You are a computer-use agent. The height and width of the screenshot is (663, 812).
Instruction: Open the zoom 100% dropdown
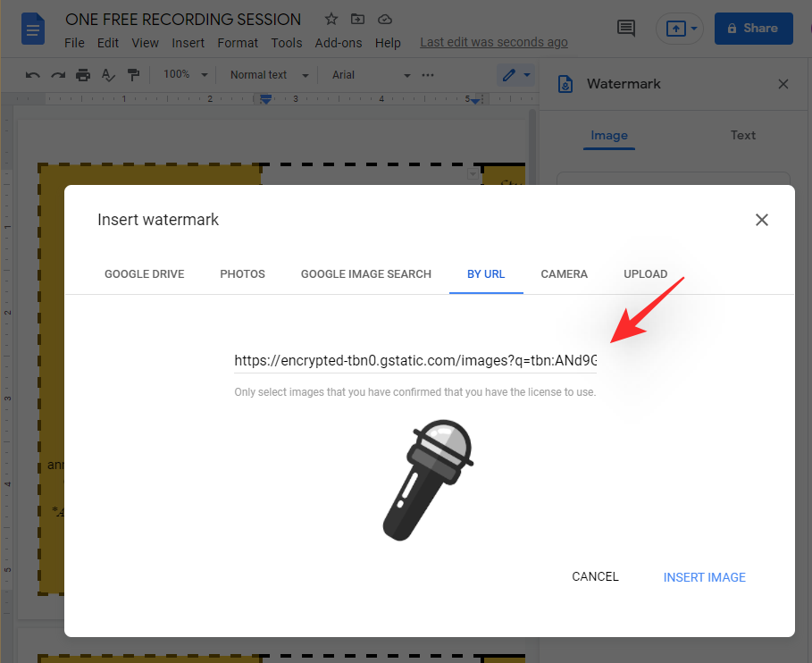(188, 75)
